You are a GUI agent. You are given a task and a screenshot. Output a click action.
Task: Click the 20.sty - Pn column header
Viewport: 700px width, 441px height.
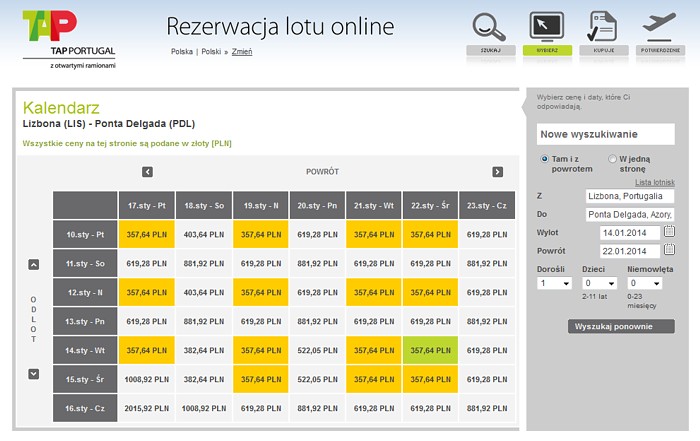click(x=317, y=205)
